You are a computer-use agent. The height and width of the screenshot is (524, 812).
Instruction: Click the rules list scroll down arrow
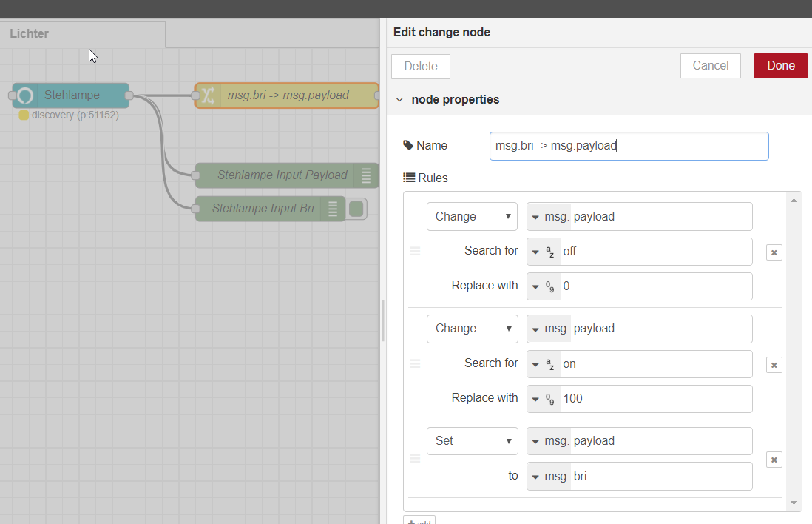point(794,503)
